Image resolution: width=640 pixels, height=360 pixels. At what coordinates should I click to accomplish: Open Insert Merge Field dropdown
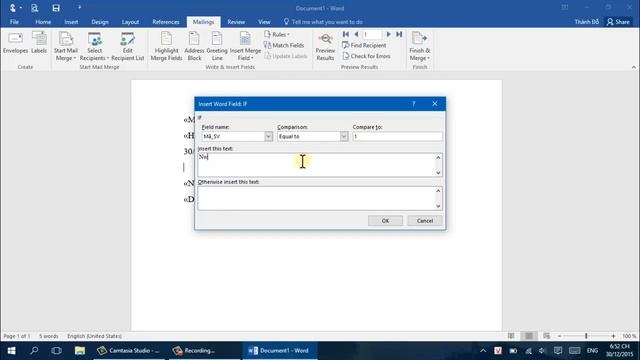[245, 47]
